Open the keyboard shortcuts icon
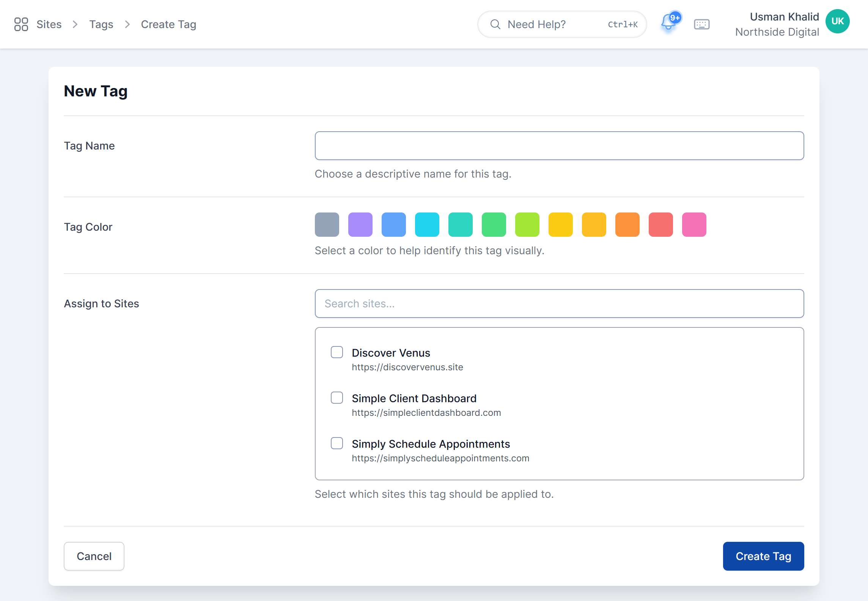The image size is (868, 601). 701,24
